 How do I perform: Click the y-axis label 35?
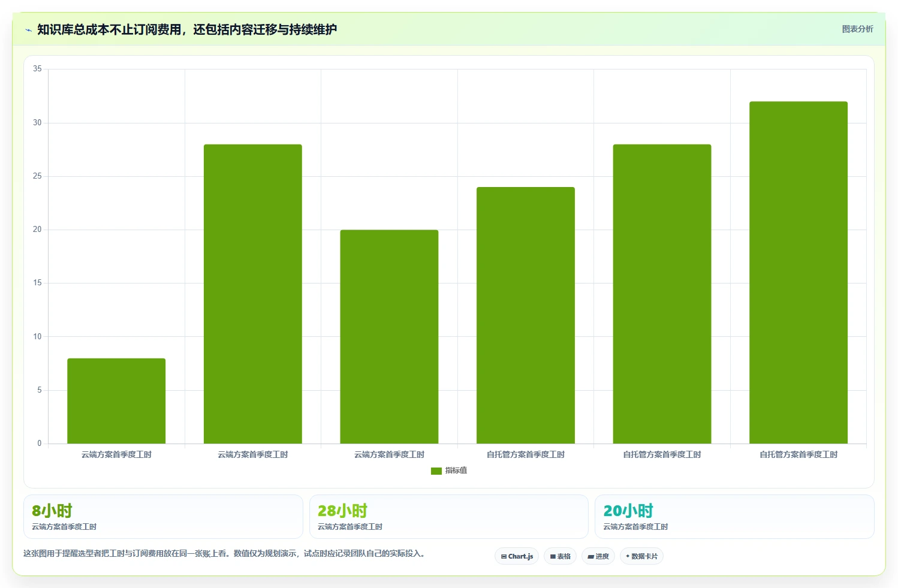pos(37,69)
